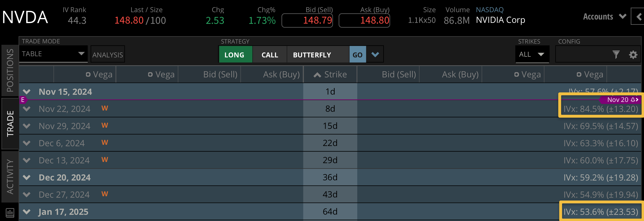The image size is (644, 221).
Task: Switch to the Positions tab
Action: (10, 70)
